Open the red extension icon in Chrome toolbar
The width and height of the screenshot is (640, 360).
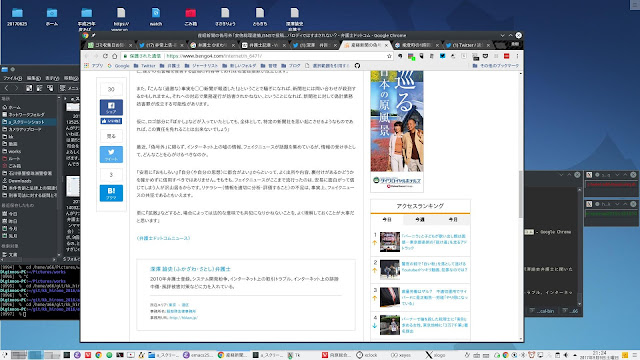(x=506, y=56)
